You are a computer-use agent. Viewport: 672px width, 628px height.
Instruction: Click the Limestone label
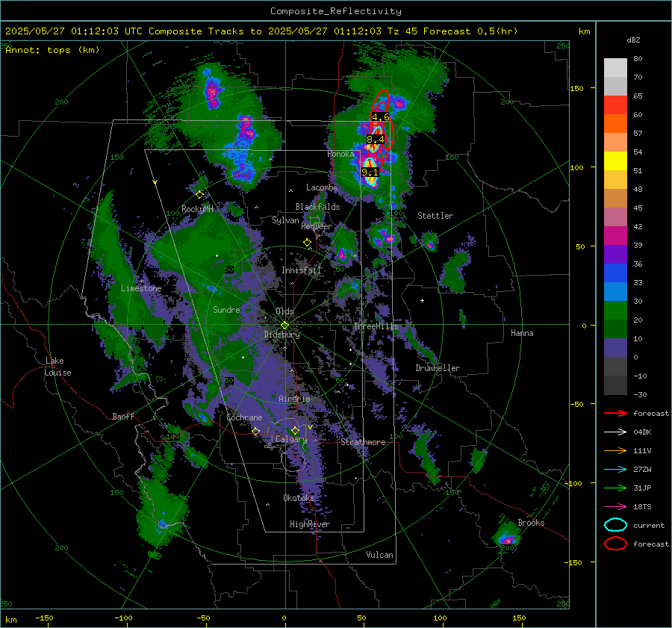141,288
